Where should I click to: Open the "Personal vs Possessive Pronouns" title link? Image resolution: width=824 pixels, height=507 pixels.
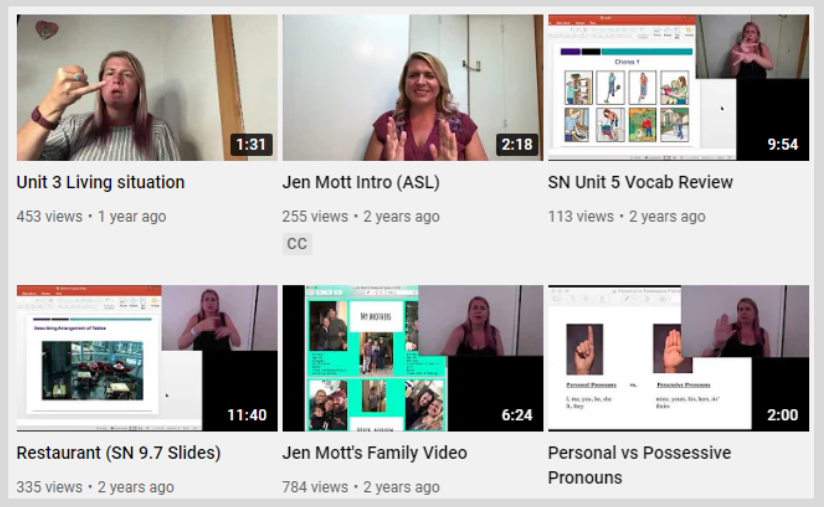click(639, 465)
